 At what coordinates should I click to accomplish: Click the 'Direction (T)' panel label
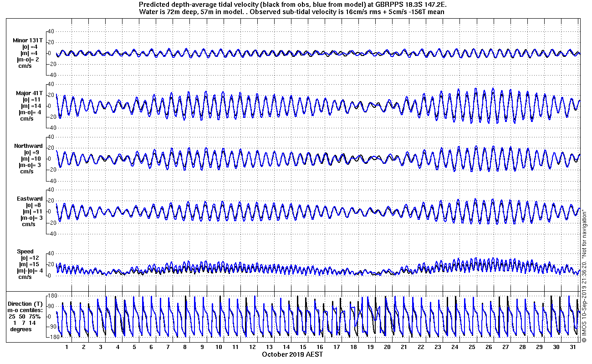pos(26,303)
